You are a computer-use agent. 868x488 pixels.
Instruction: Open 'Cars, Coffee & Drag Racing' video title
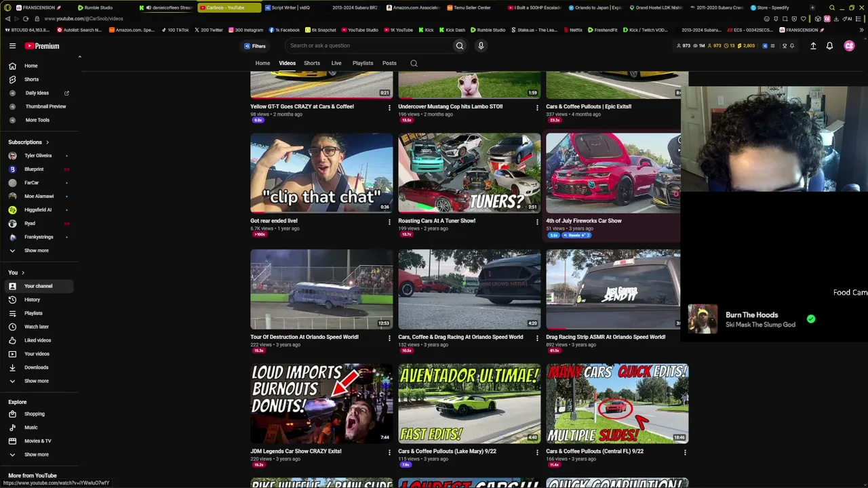pyautogui.click(x=460, y=337)
